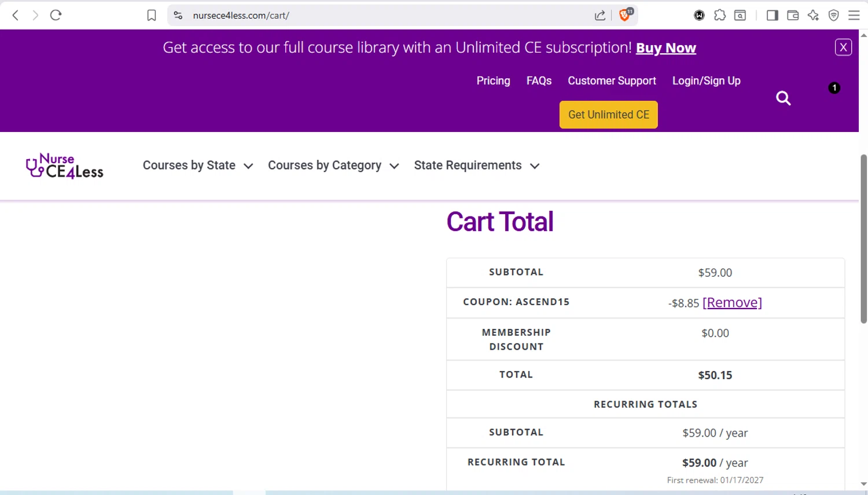
Task: Click the Get Unlimited CE button
Action: (608, 115)
